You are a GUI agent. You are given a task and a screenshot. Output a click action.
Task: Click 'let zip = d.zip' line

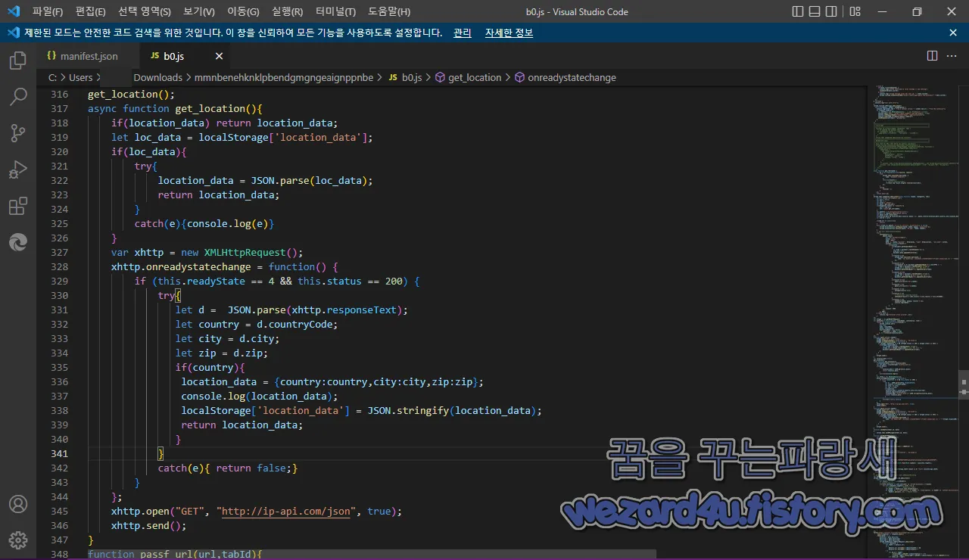tap(222, 353)
